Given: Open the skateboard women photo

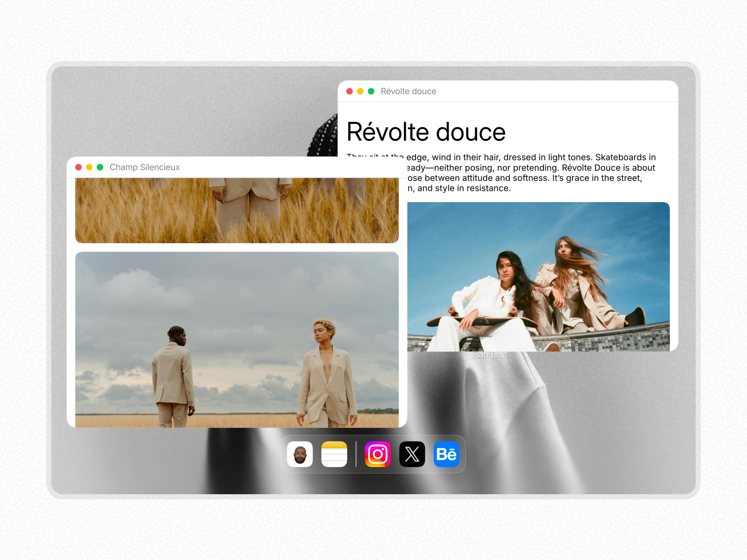Looking at the screenshot, I should [538, 276].
